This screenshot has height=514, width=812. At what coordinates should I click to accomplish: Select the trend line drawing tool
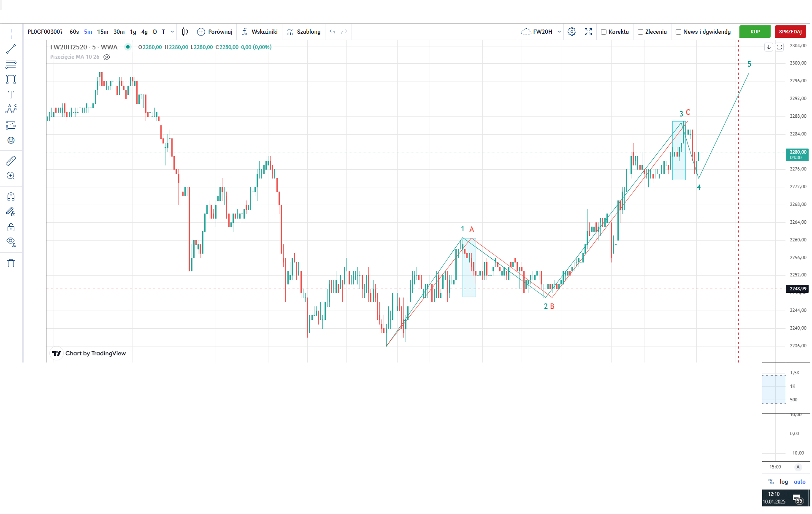tap(11, 49)
